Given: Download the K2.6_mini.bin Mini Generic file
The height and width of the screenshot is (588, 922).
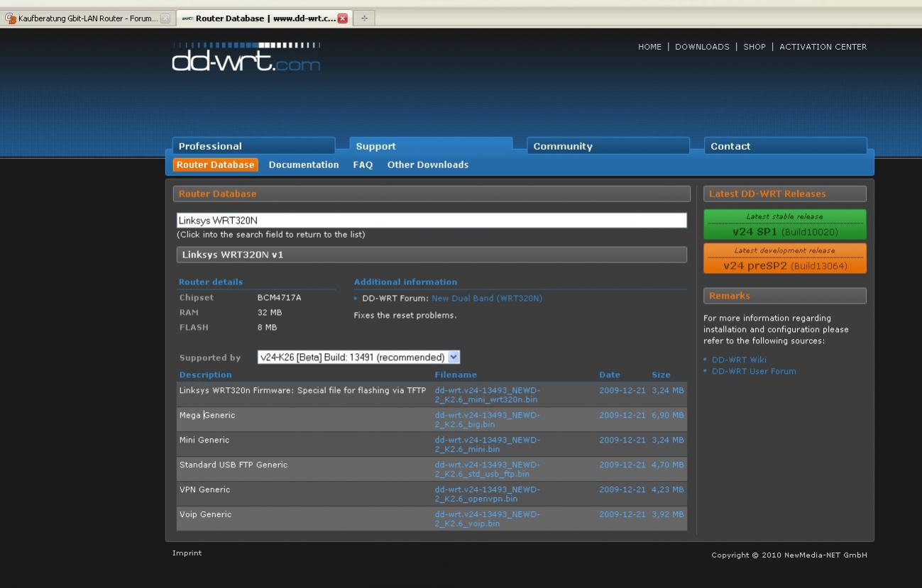Looking at the screenshot, I should tap(487, 445).
